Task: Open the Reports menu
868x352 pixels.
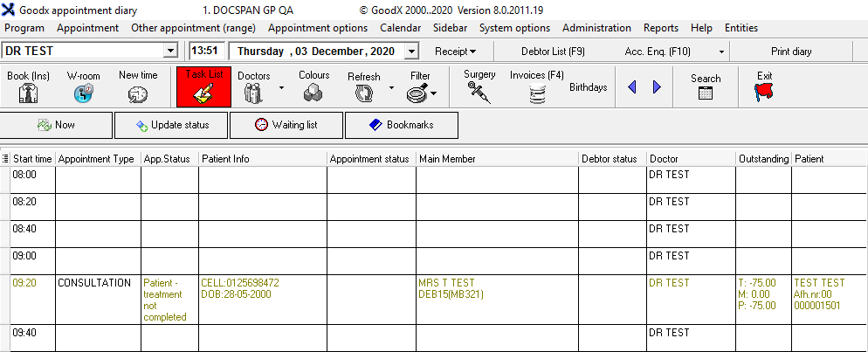Action: click(x=661, y=28)
